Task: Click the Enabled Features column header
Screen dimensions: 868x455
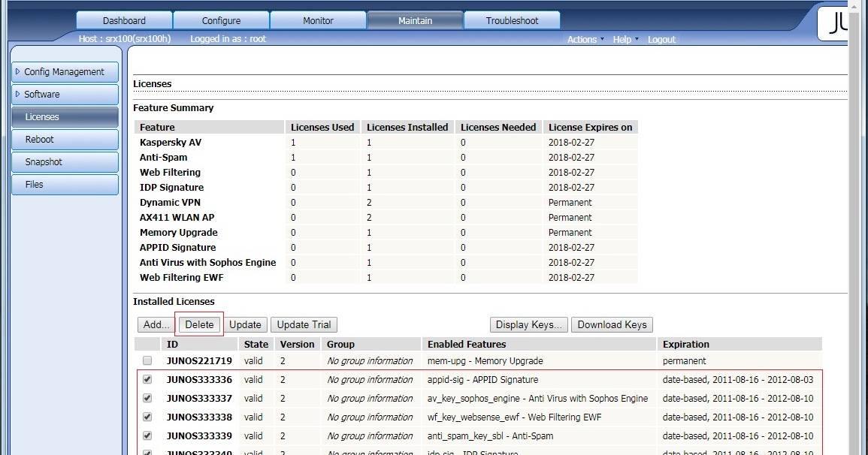Action: click(539, 344)
